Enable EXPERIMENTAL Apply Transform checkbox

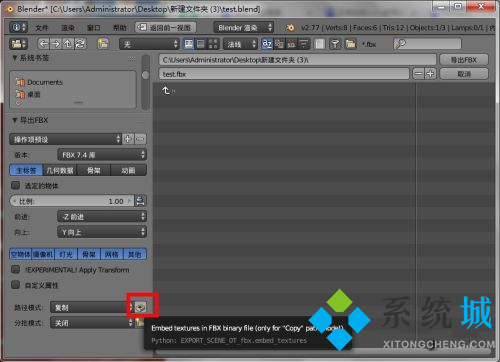coord(16,269)
